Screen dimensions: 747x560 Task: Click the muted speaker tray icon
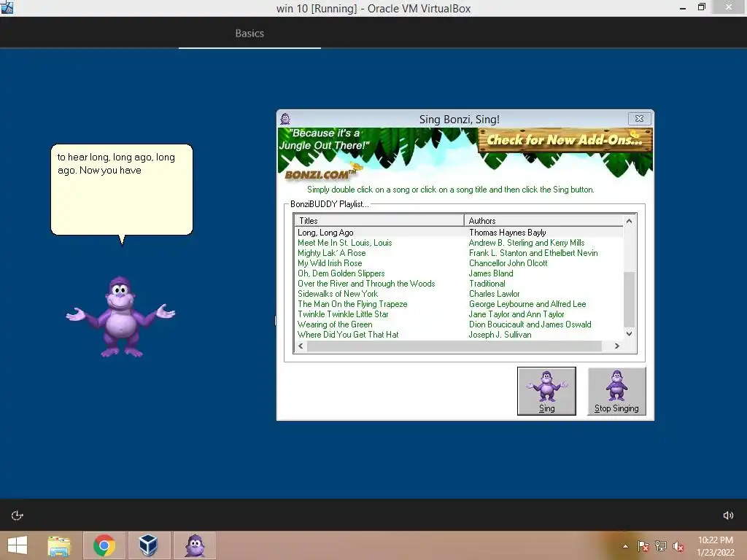tap(678, 546)
